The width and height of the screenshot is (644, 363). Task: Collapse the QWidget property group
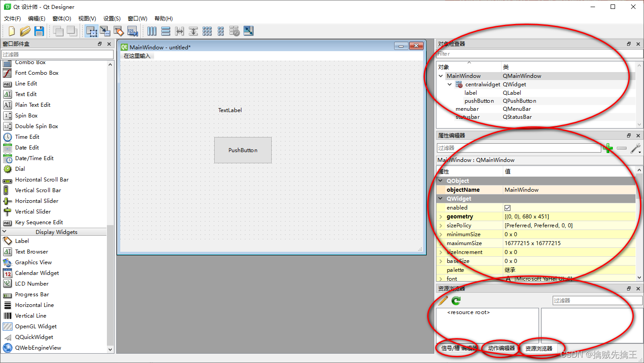click(441, 199)
